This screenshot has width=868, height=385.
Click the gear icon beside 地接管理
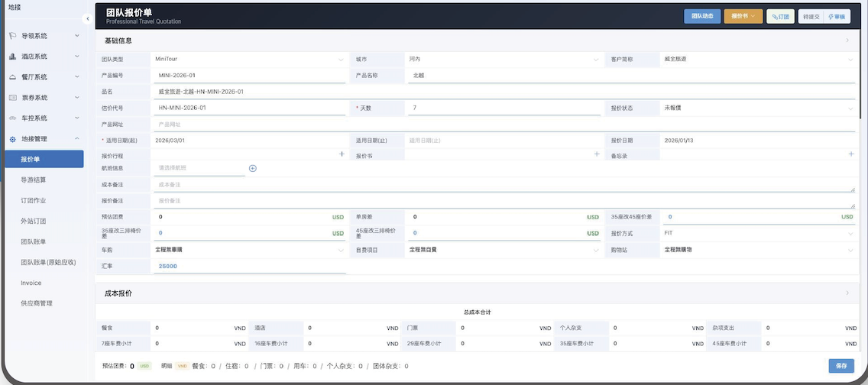[x=13, y=139]
